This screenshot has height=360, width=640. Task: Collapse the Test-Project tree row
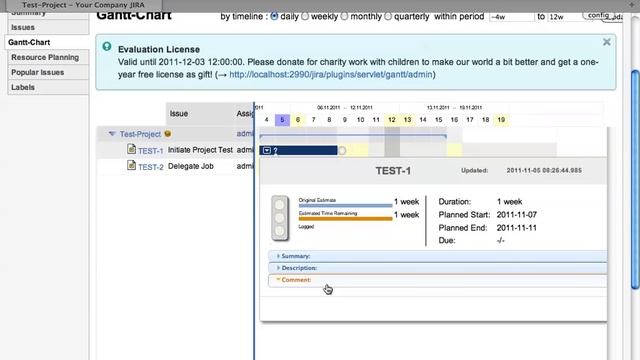[x=112, y=133]
